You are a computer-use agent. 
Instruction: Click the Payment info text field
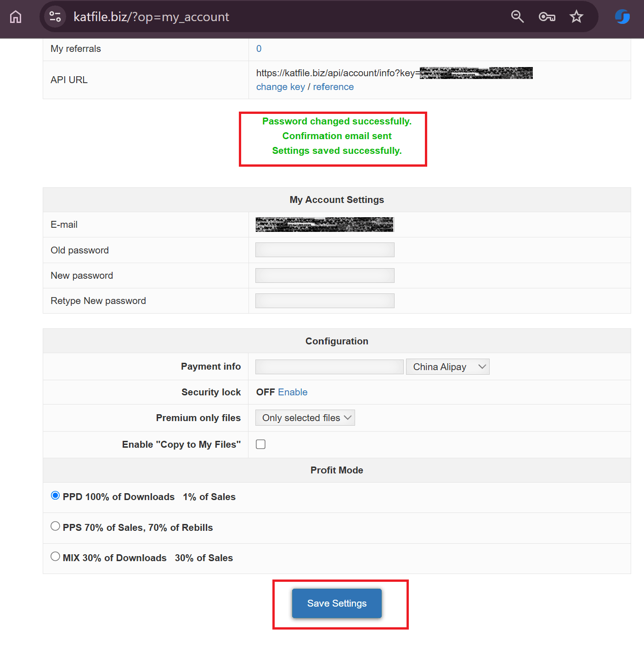point(329,367)
